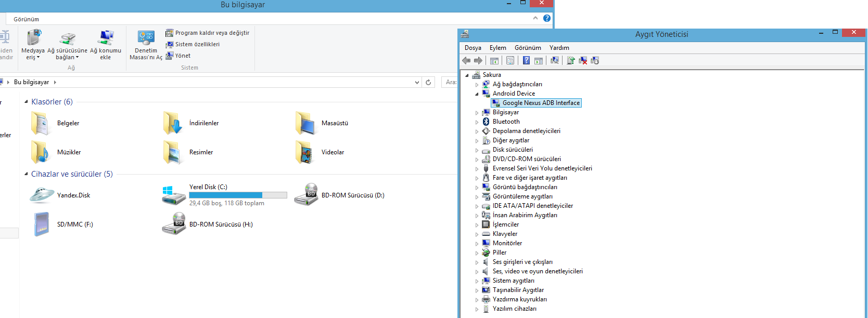Click Yönet in the ribbon
The image size is (868, 318).
point(178,56)
